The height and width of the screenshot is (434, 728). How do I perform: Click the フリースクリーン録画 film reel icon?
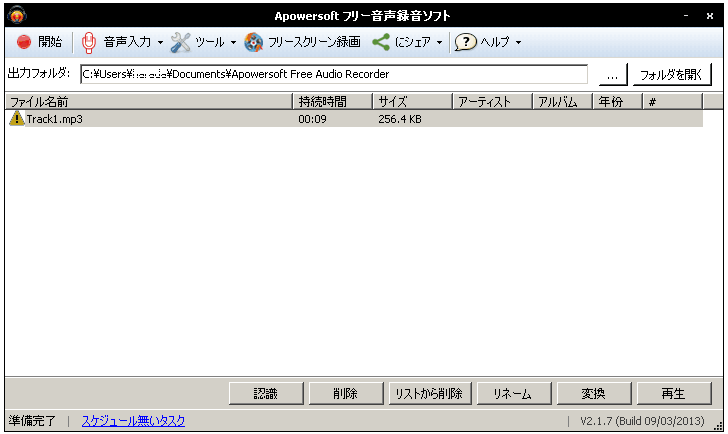(254, 43)
